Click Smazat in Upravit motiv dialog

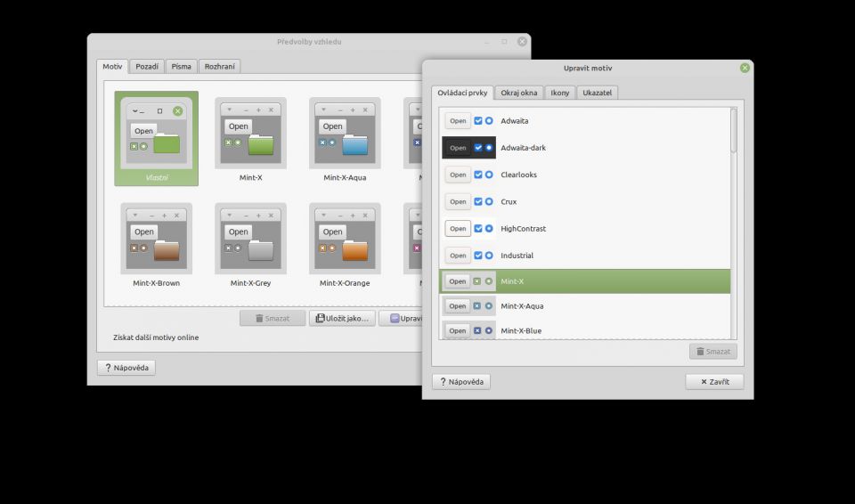[713, 351]
